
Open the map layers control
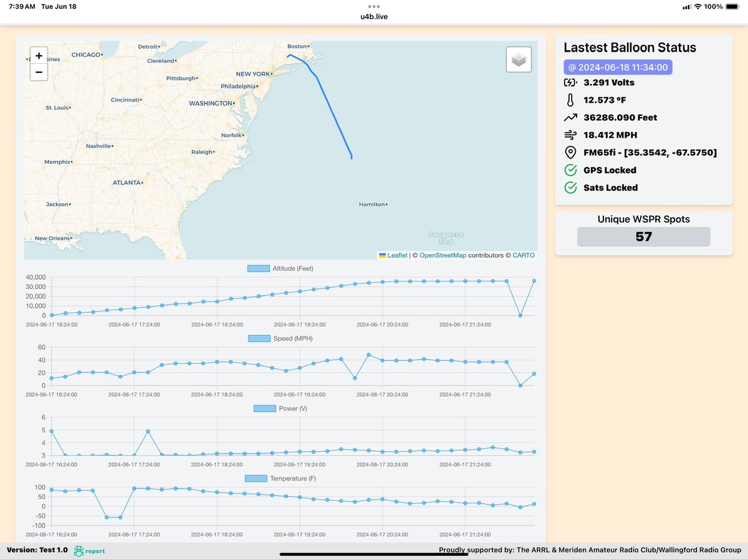(x=519, y=60)
